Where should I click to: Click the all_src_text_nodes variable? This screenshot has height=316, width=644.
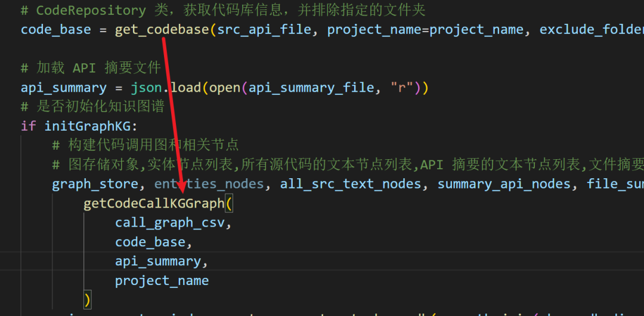(351, 184)
